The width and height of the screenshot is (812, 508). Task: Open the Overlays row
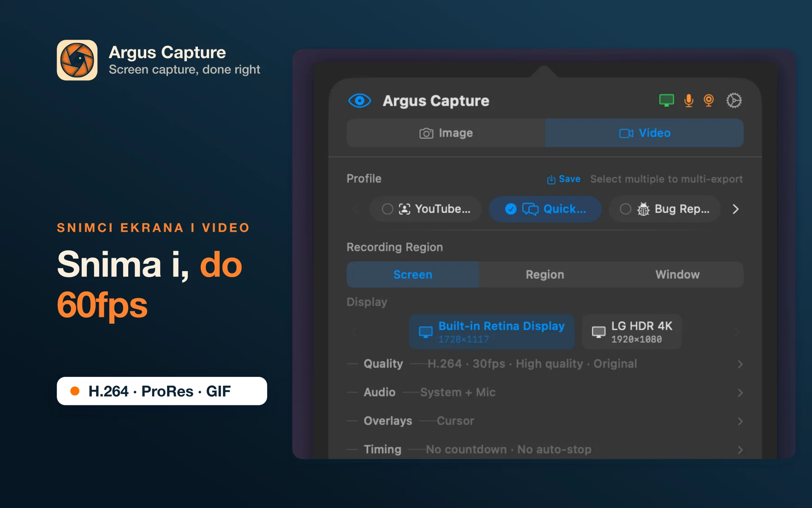coord(545,421)
